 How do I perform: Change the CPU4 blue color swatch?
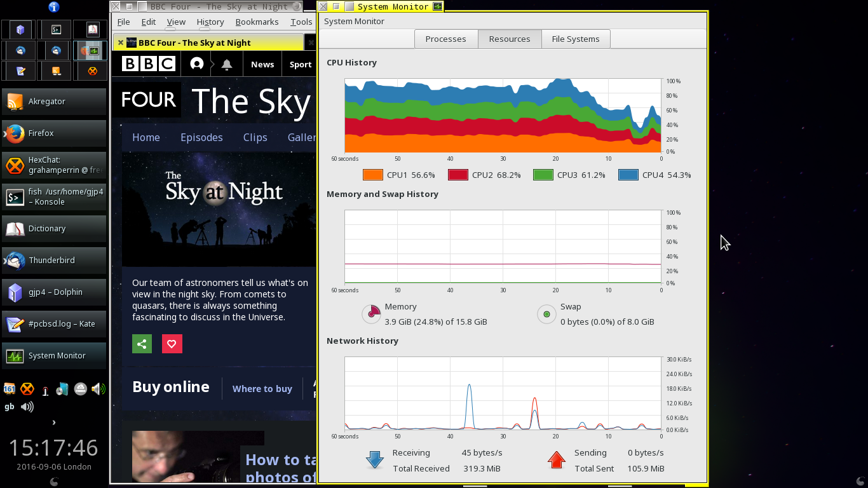[x=628, y=175]
